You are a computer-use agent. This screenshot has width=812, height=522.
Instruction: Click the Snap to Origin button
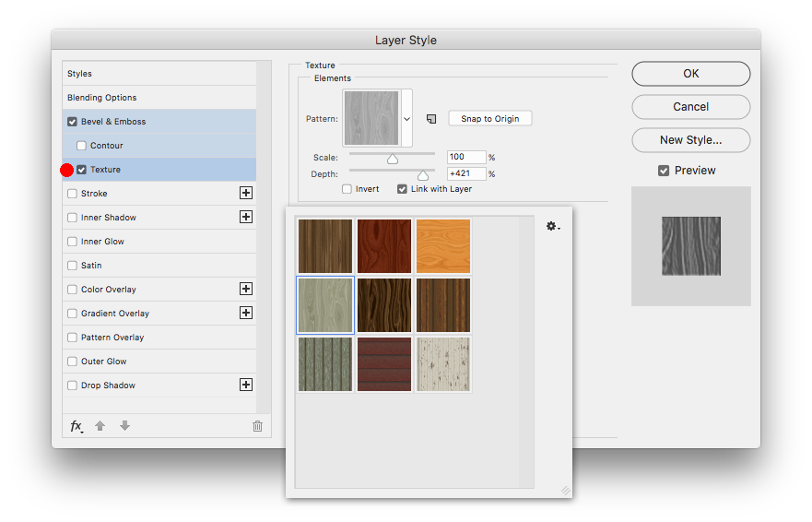tap(489, 119)
